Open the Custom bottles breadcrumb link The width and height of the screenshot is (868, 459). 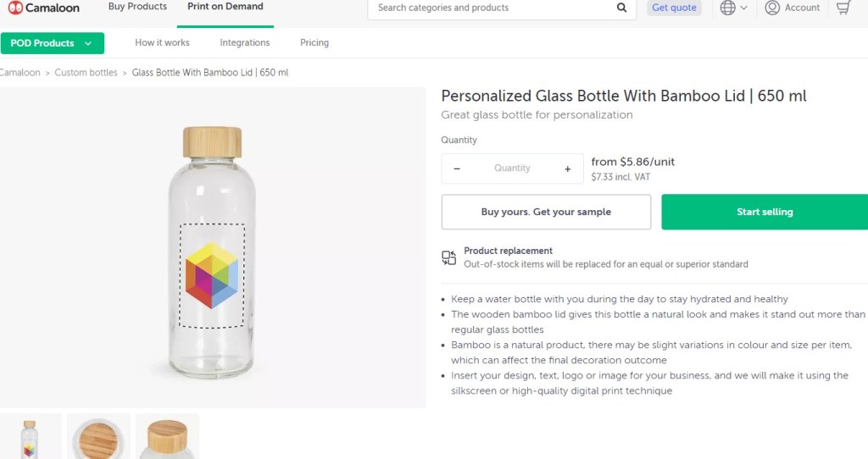point(86,73)
